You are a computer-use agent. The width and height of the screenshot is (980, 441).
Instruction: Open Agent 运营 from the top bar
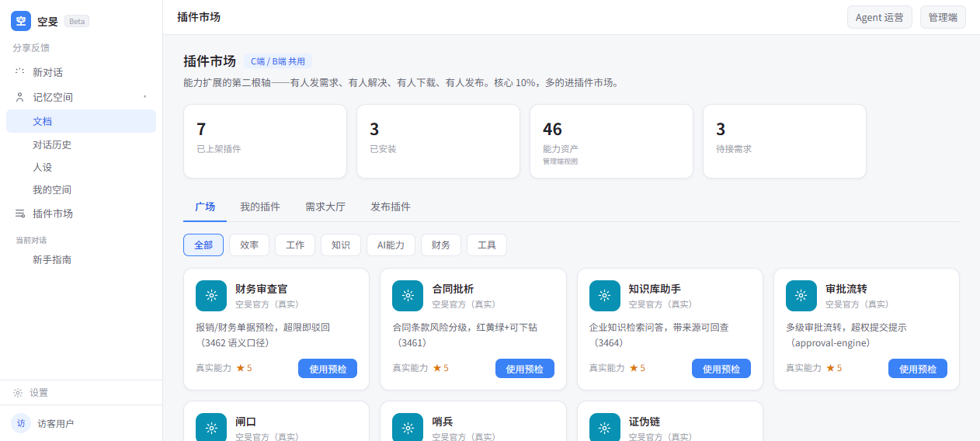coord(880,17)
